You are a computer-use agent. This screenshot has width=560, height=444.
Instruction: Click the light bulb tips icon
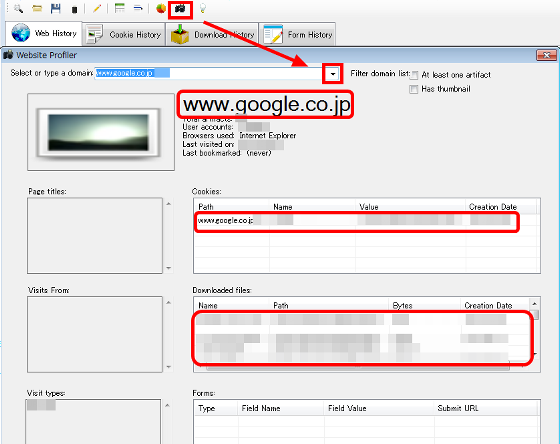(202, 8)
